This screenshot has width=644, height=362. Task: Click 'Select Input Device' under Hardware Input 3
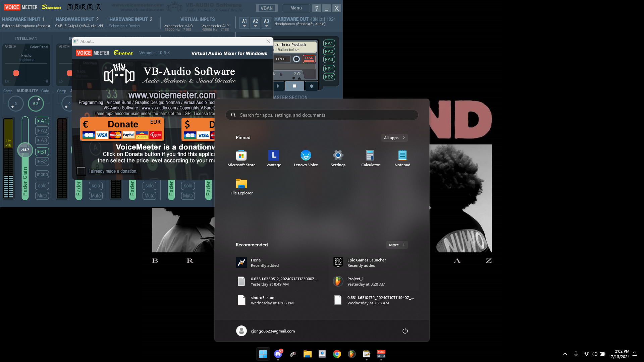pos(124,26)
